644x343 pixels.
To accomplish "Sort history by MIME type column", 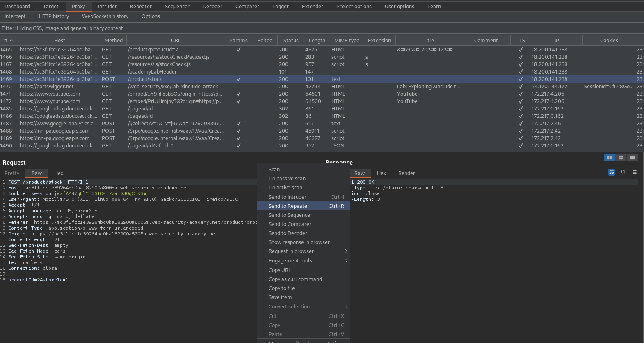I will (347, 40).
